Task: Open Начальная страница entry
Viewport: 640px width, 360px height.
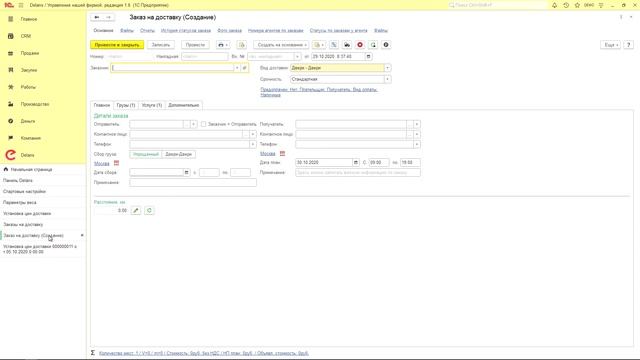Action: tap(31, 169)
